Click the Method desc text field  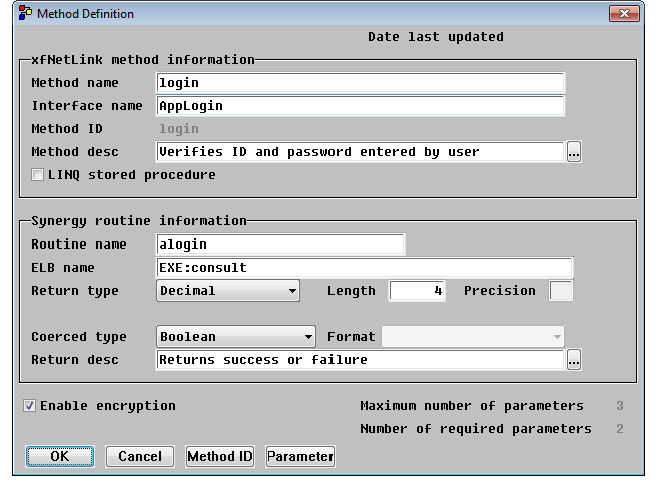360,152
